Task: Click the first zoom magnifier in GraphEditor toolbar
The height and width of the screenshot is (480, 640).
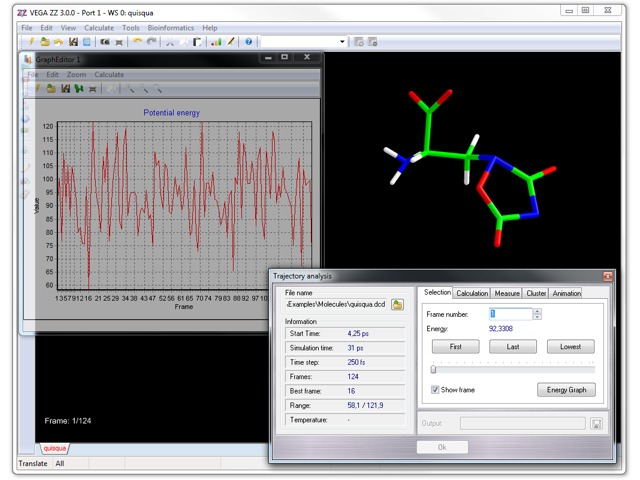Action: click(130, 88)
